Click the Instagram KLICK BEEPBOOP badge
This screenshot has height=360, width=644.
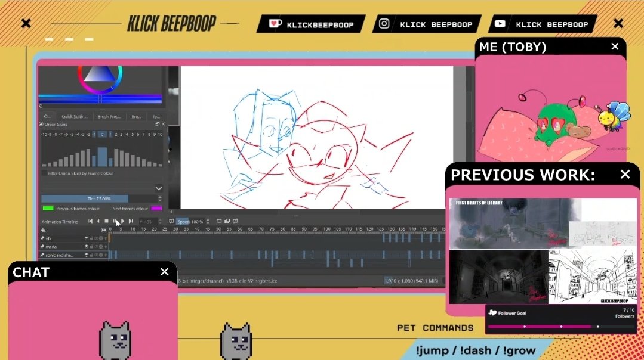426,24
